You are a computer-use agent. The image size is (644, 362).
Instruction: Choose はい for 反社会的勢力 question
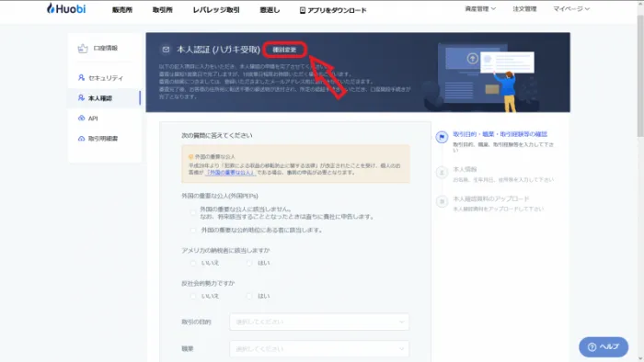(249, 296)
